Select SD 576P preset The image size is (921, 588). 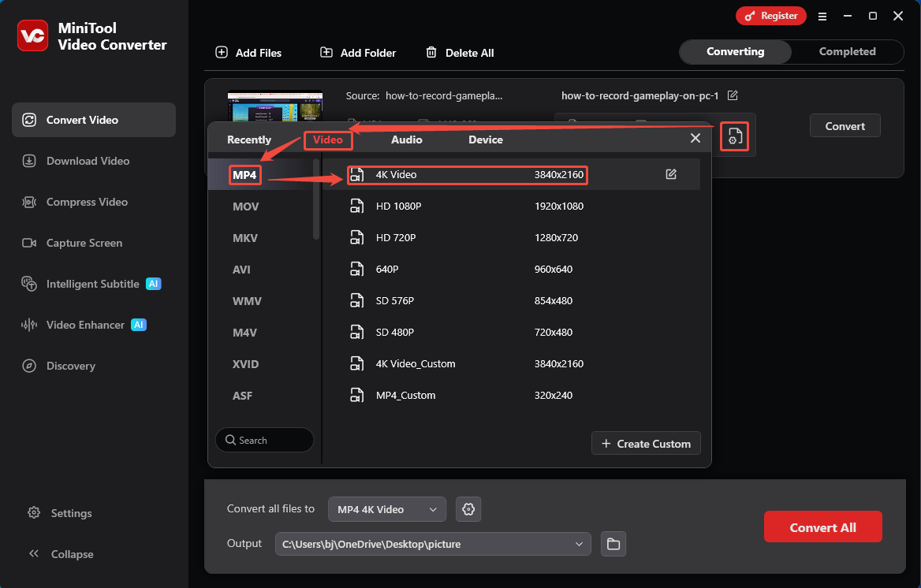point(512,301)
